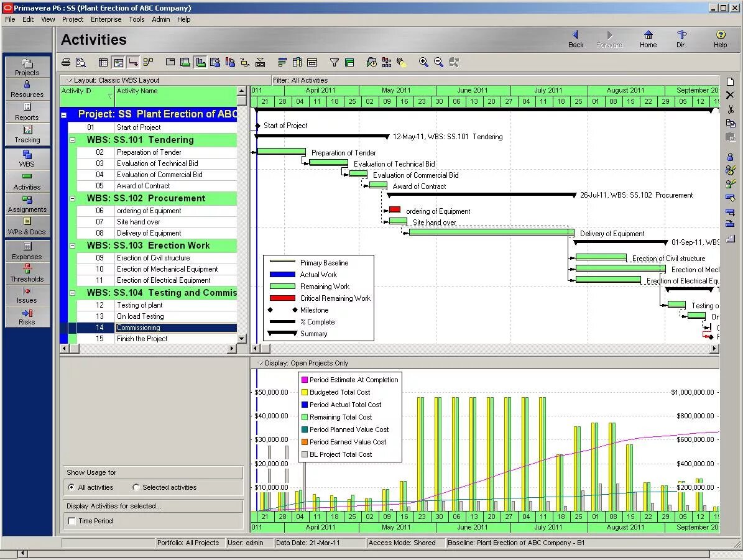Collapse WBS SS.101 Tendering group
The height and width of the screenshot is (560, 743).
click(x=73, y=140)
